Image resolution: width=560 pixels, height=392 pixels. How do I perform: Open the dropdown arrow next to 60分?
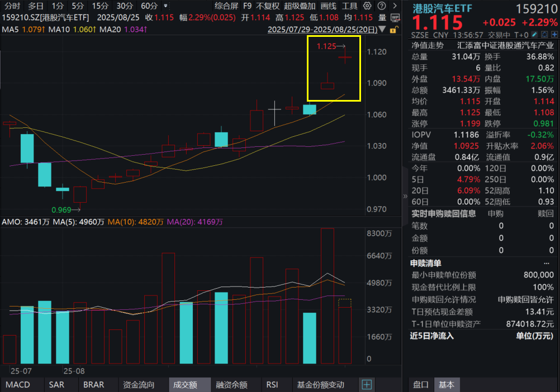pos(165,5)
